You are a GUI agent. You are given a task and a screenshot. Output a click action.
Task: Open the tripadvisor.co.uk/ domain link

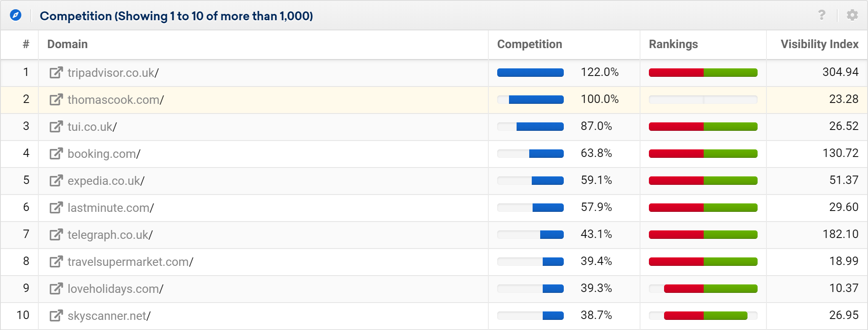(113, 73)
